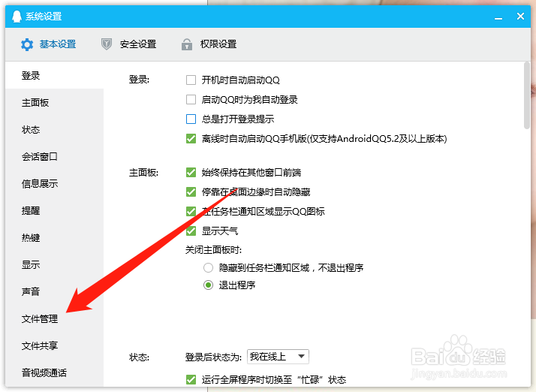Toggle 运行全屏程序时切换至忙碌状态 checkbox
The image size is (536, 392).
(x=191, y=380)
